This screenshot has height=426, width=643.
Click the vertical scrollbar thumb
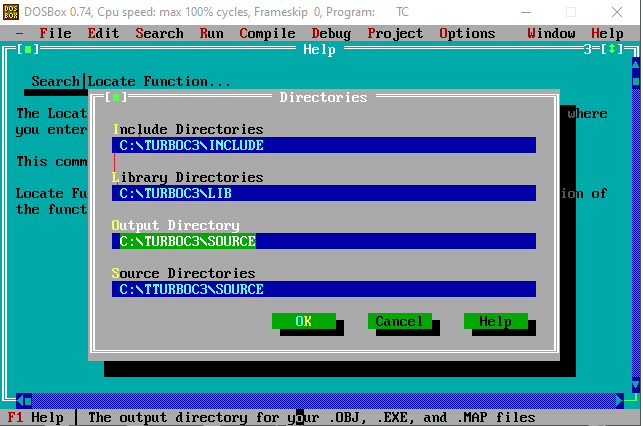(636, 82)
